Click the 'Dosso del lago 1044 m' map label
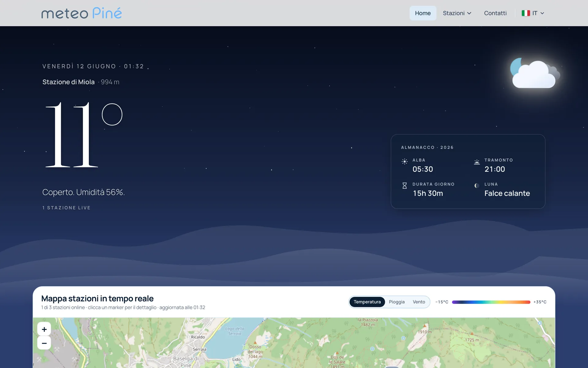The width and height of the screenshot is (588, 368). point(255,351)
